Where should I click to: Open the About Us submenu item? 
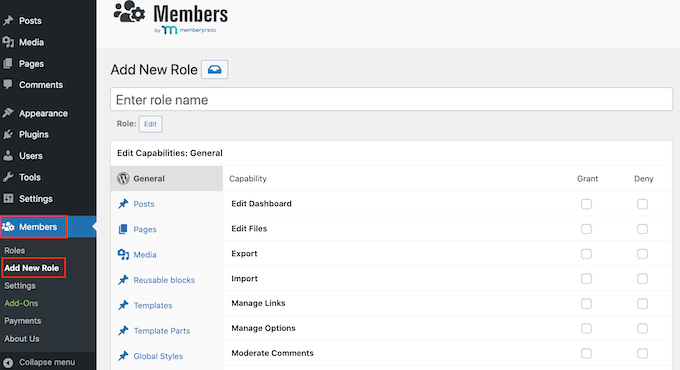tap(22, 339)
